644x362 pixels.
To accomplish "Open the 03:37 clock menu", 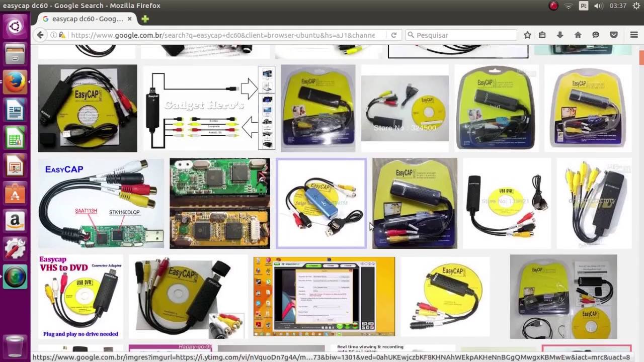I will 618,6.
